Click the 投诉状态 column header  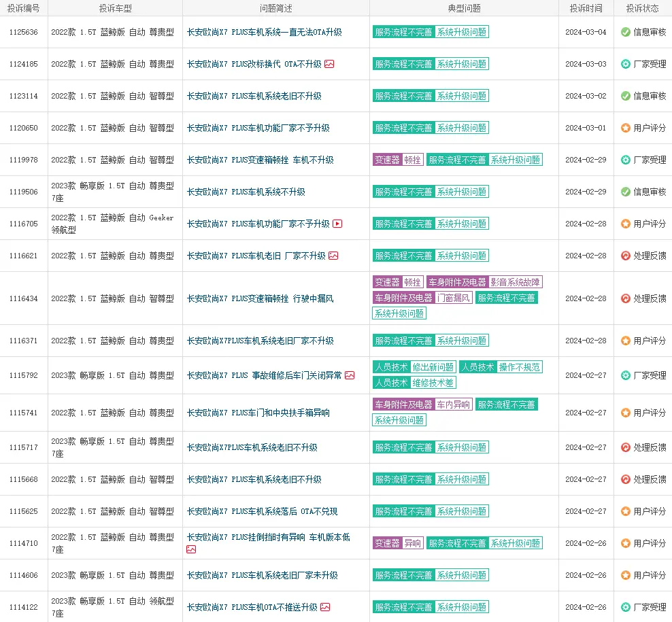(x=643, y=8)
